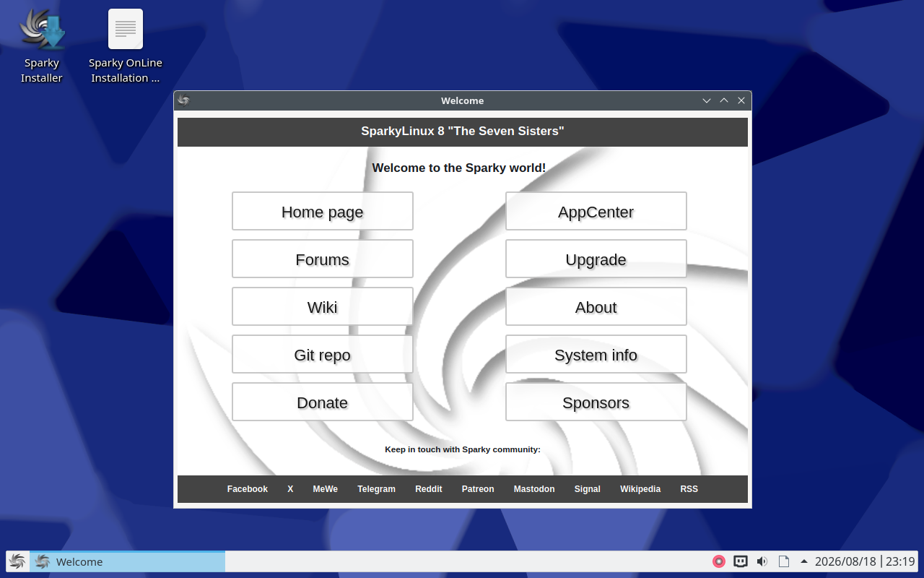Viewport: 924px width, 578px height.
Task: Maximize the Welcome window
Action: pos(724,100)
